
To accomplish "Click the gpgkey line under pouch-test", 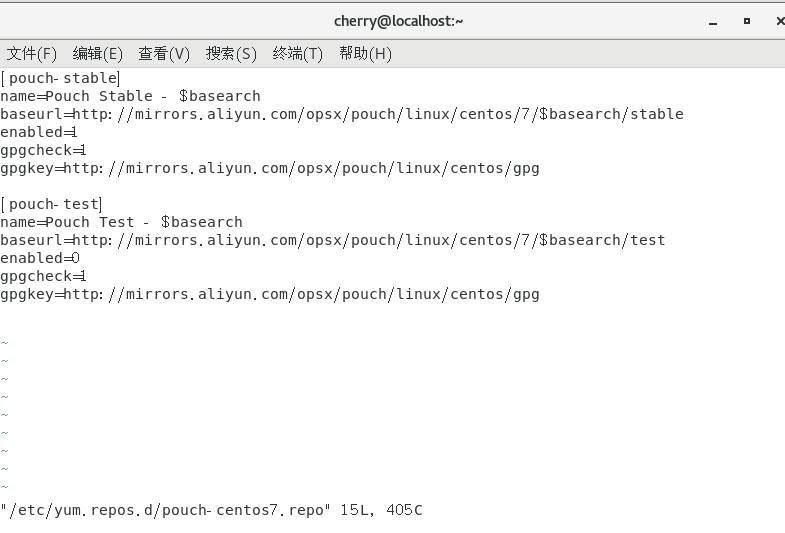I will click(x=270, y=294).
